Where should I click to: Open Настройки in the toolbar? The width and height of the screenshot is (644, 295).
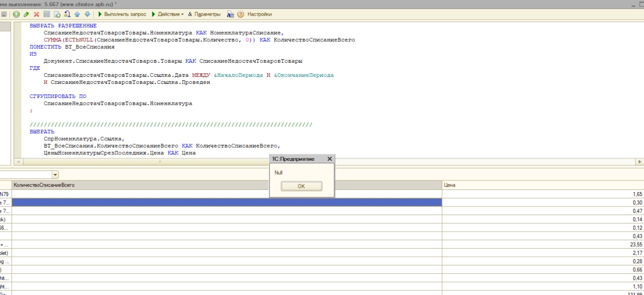(260, 15)
